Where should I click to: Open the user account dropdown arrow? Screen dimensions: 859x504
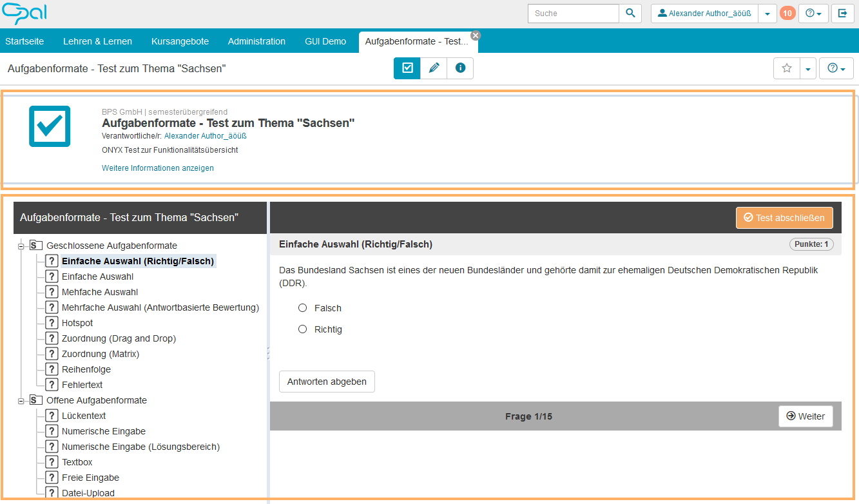[x=767, y=14]
